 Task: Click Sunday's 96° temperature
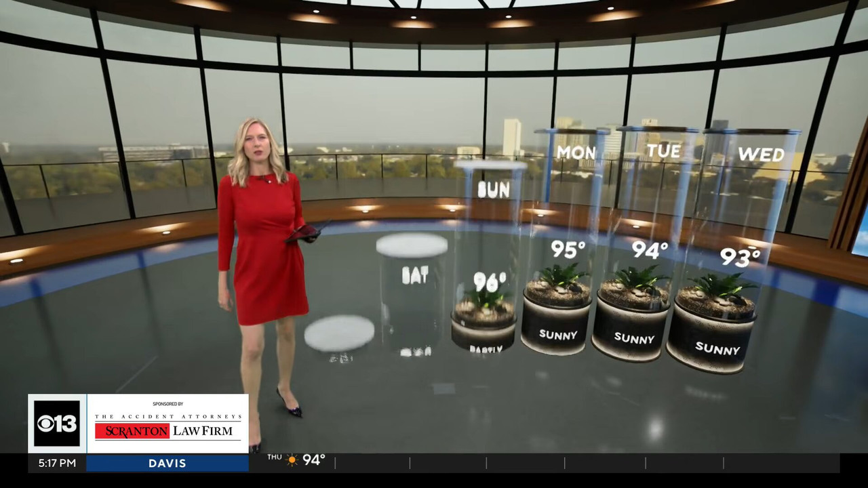click(x=490, y=281)
